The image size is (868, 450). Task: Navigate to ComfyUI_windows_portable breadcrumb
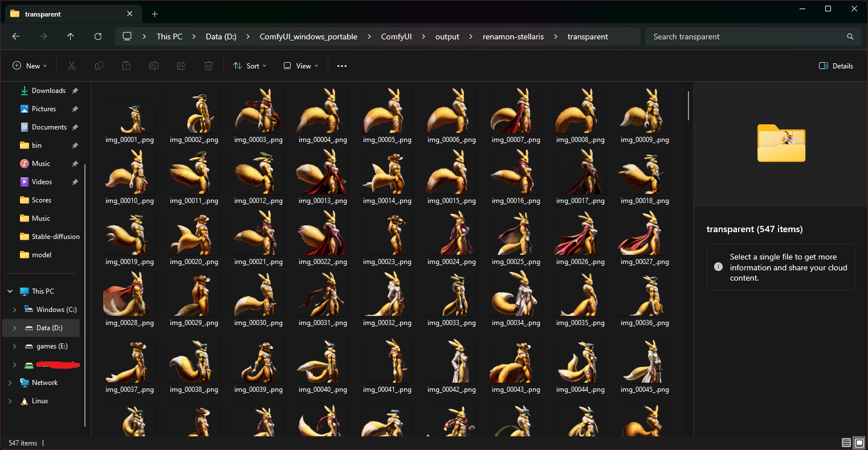pyautogui.click(x=308, y=37)
